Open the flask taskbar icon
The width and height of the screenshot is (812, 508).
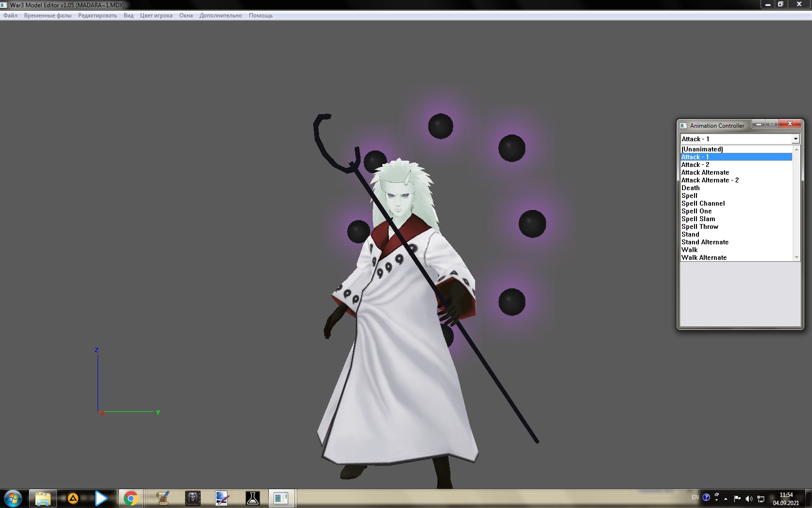click(252, 498)
